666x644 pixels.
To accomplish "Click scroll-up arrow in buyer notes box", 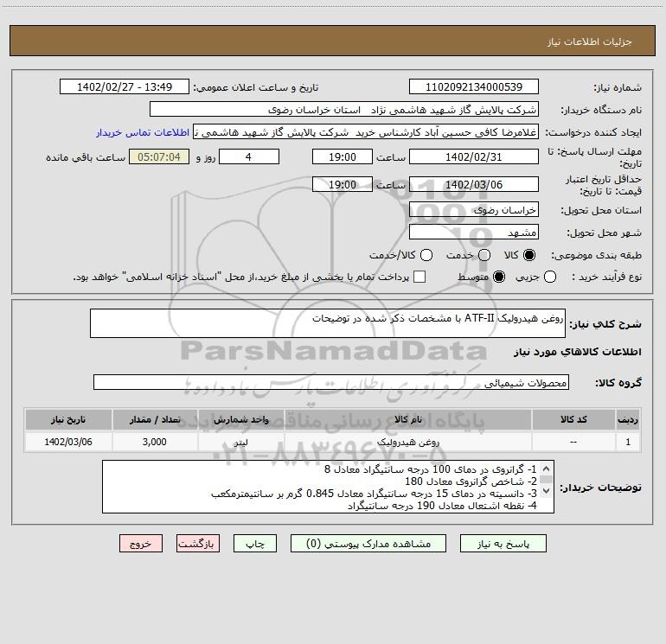I will 547,469.
